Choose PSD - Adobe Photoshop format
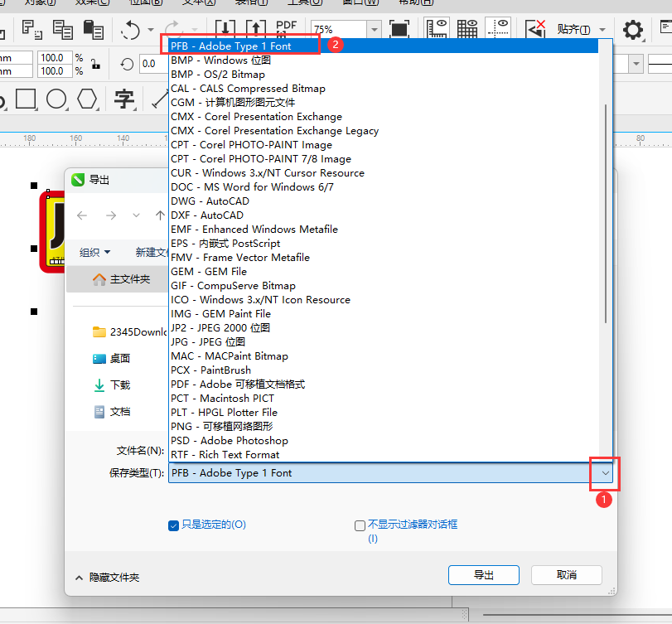 point(384,441)
